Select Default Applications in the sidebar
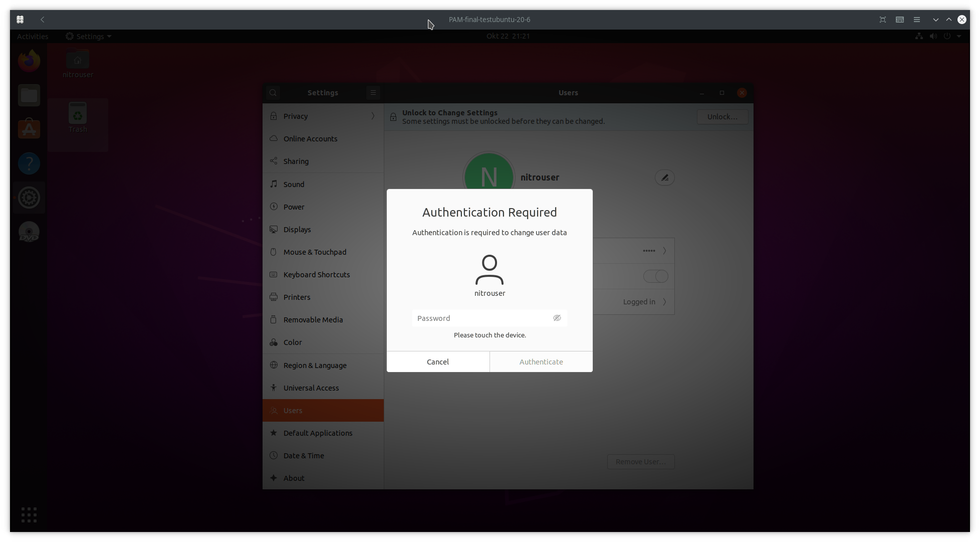 (x=323, y=433)
